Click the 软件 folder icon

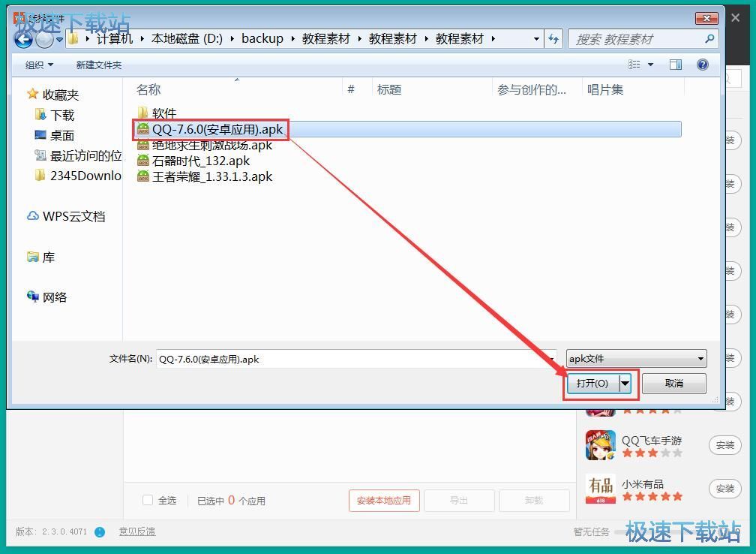point(142,113)
